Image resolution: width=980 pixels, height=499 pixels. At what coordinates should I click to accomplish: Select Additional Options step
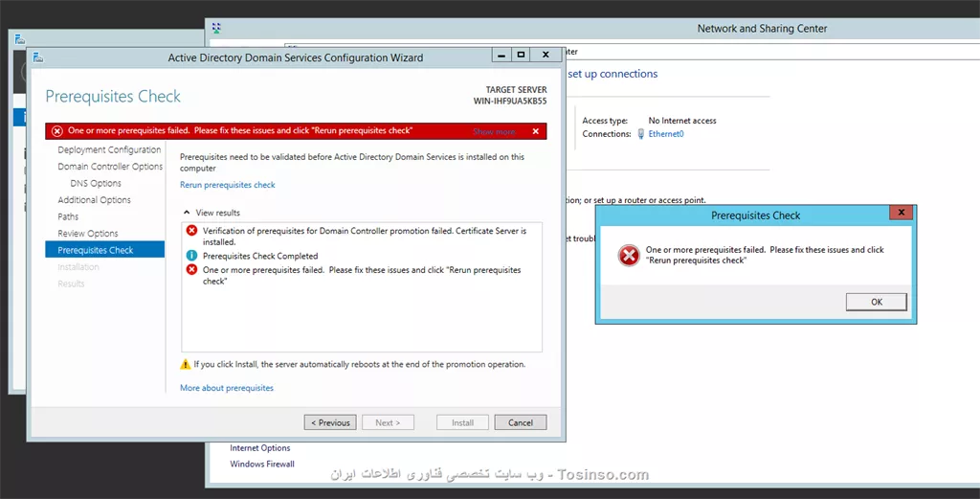point(95,200)
